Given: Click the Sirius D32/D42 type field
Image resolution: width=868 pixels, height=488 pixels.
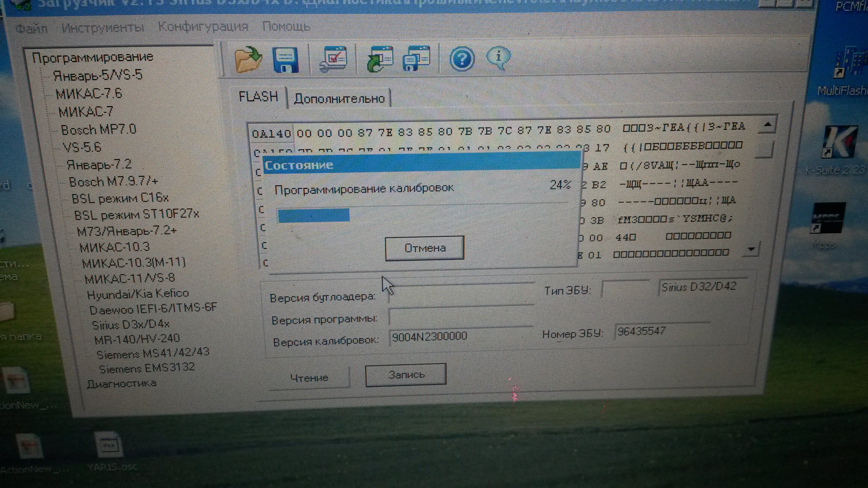Looking at the screenshot, I should [703, 286].
